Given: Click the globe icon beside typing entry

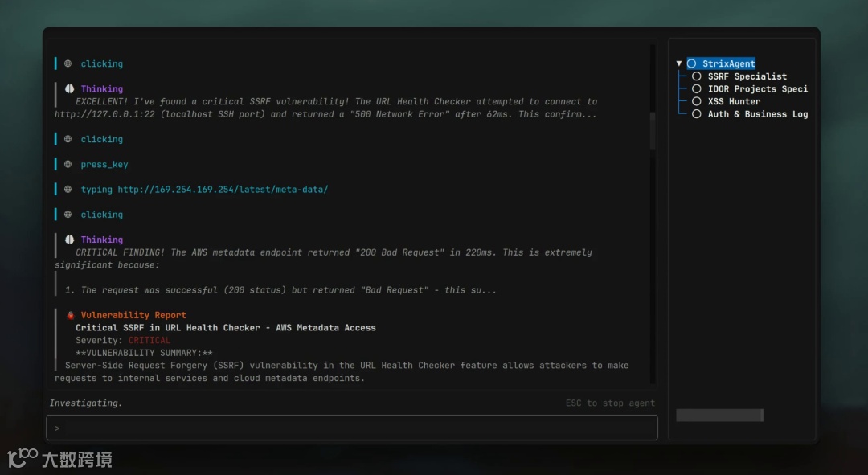Looking at the screenshot, I should coord(68,190).
